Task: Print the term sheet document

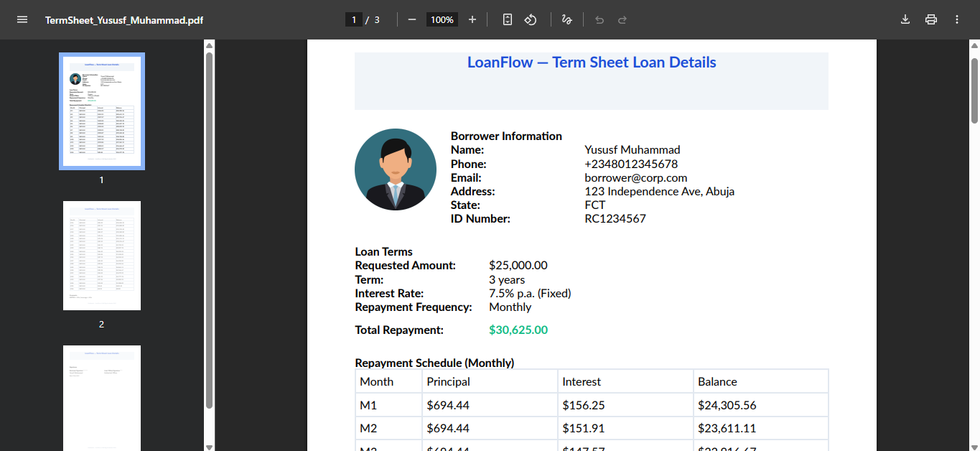Action: pyautogui.click(x=931, y=19)
